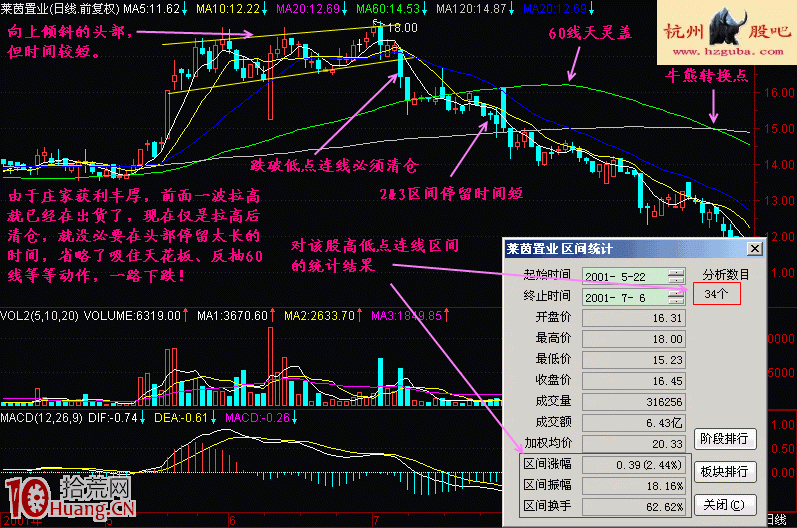Viewport: 797px width, 528px height.
Task: Click the volume MA2:2633.70 label
Action: (322, 316)
